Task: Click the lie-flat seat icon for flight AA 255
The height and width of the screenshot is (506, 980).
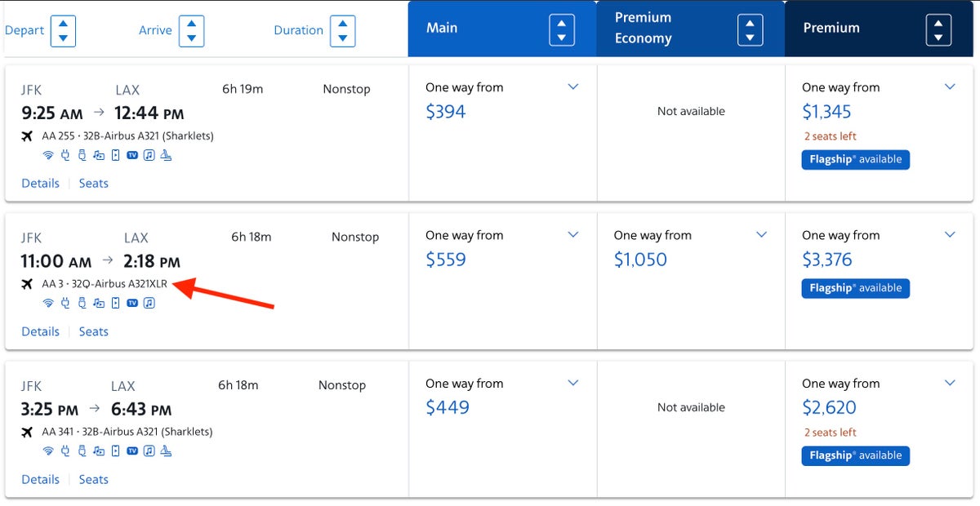Action: [x=167, y=155]
